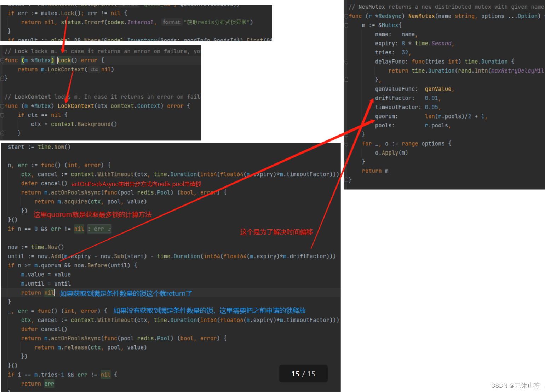Screen dimensions: 545x392
Task: Collapse the delayFunc closure fold marker
Action: [346, 62]
